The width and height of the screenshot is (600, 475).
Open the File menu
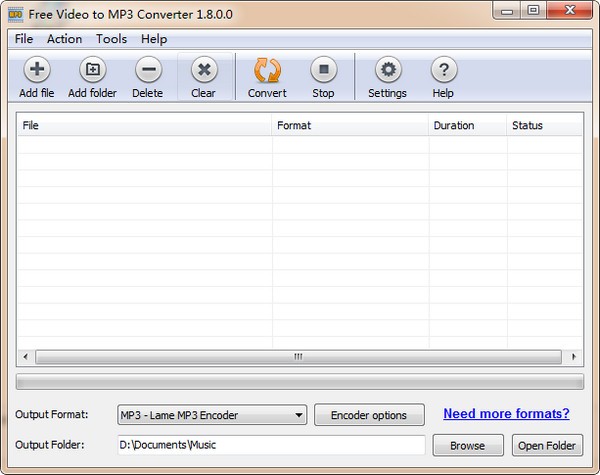pos(24,39)
